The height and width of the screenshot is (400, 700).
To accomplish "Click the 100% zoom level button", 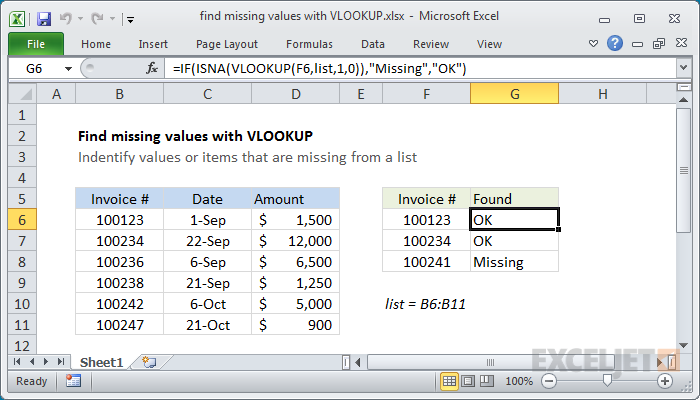I will pos(518,381).
